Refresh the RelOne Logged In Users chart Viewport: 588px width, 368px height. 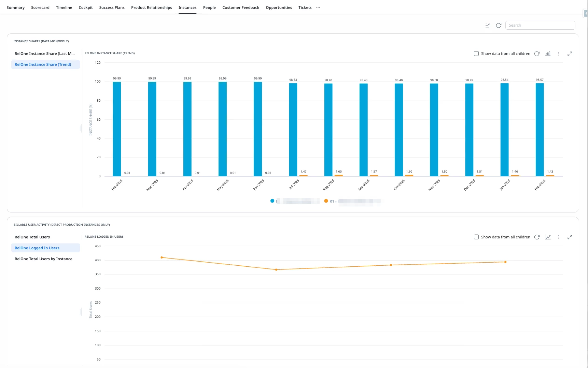point(537,237)
